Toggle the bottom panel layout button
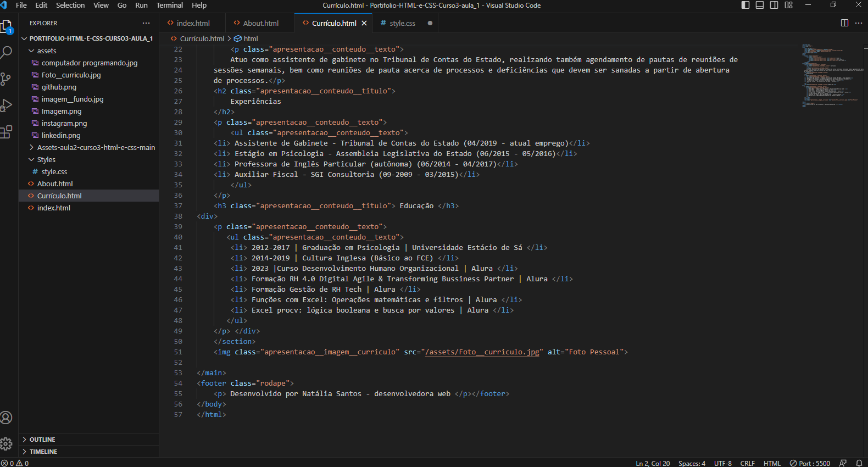This screenshot has height=467, width=868. coord(760,5)
